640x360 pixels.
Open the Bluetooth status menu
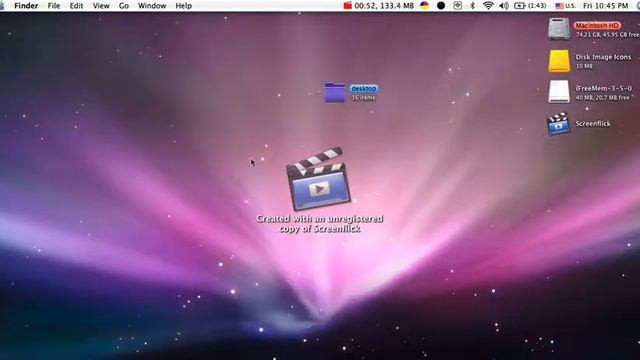coord(472,6)
